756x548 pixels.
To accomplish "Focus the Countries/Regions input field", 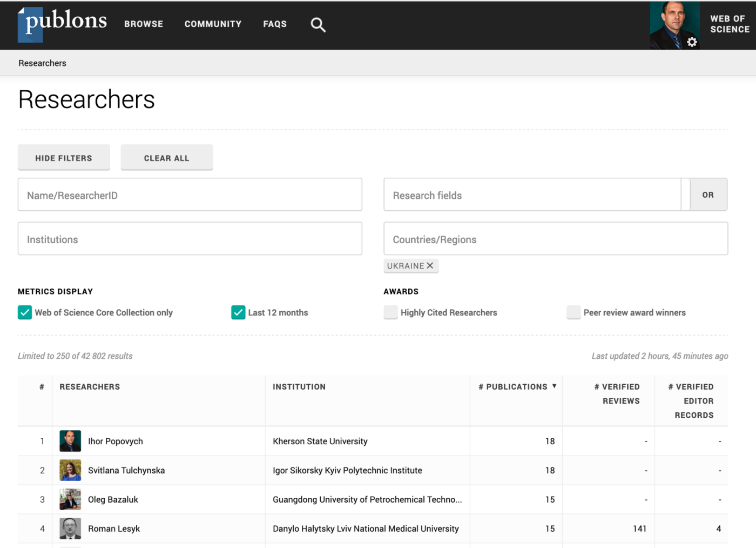I will point(556,238).
